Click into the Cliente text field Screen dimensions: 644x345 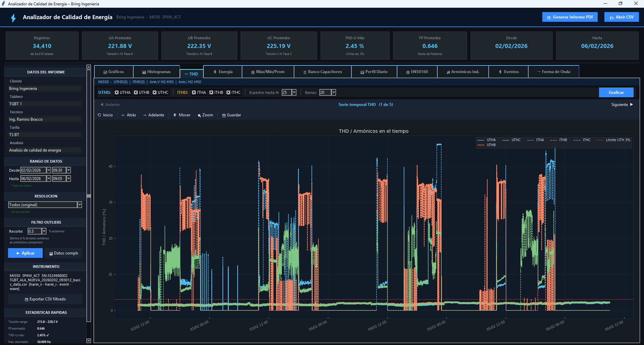(45, 89)
